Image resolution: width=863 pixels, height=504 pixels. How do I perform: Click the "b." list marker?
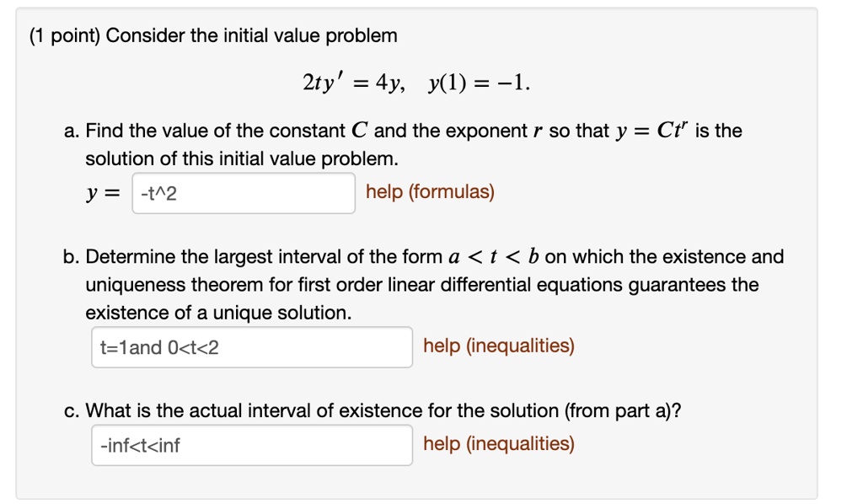tap(72, 257)
